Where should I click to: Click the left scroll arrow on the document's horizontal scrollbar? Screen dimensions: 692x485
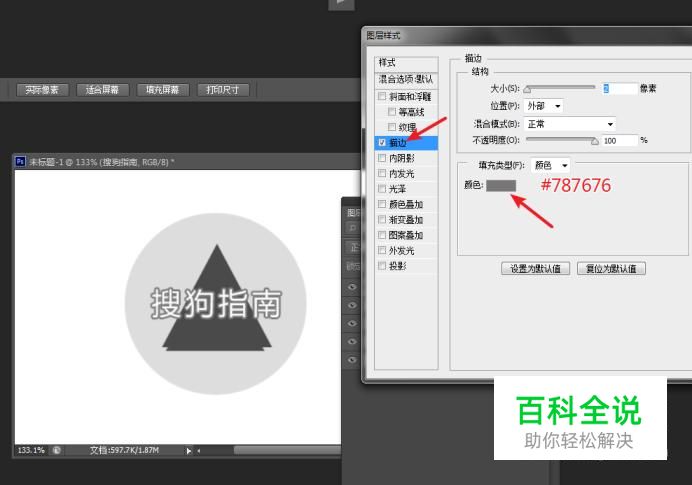click(199, 451)
